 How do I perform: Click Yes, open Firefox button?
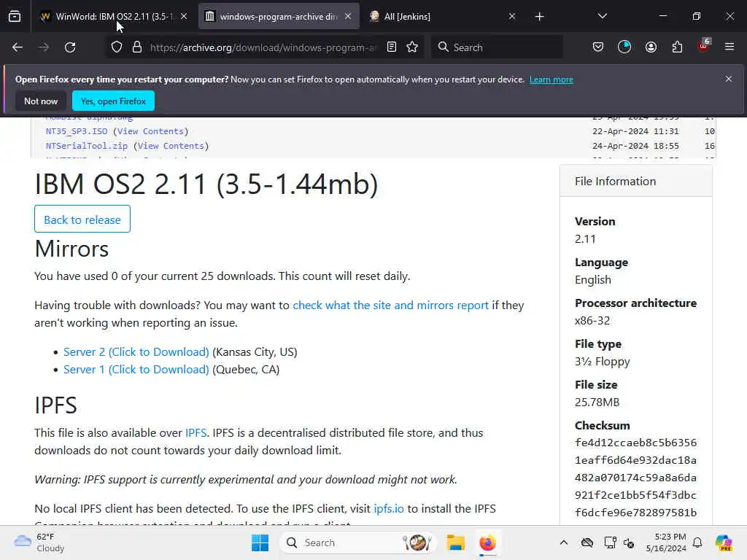pos(113,101)
